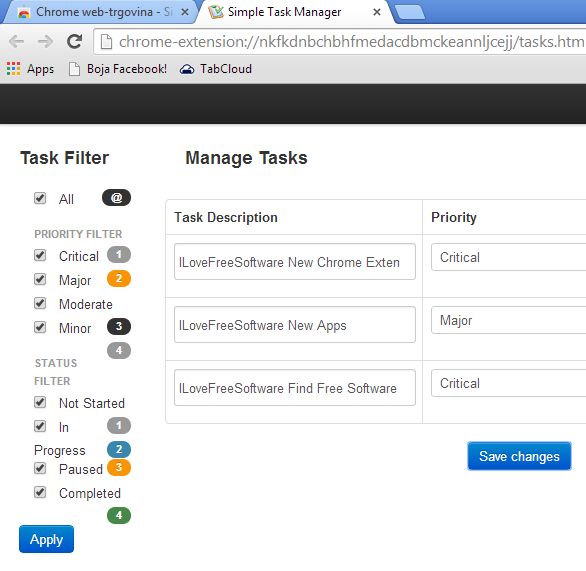Edit the ILoveFreeSoftware New Apps description field
Image resolution: width=586 pixels, height=571 pixels.
coord(294,325)
